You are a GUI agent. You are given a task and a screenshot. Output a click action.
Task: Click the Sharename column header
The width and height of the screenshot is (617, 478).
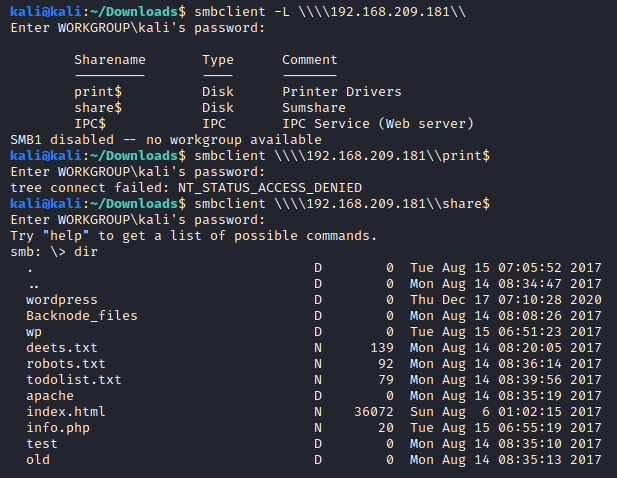coord(110,59)
